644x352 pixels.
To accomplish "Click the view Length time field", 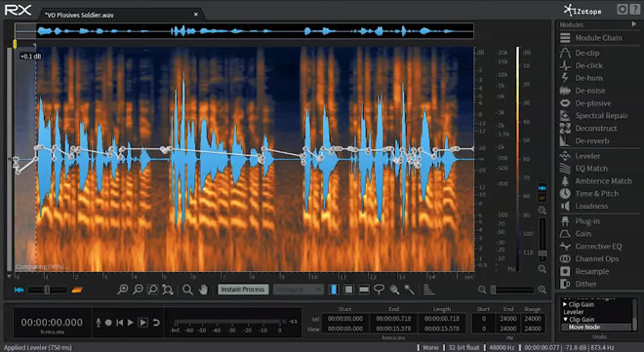I will click(x=442, y=329).
